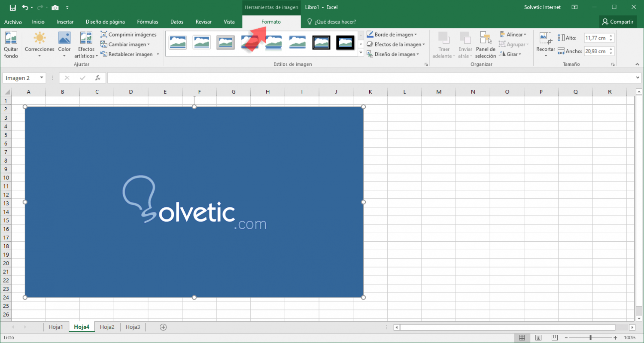The image size is (644, 343).
Task: Click the camera icon in quick access toolbar
Action: coord(55,7)
